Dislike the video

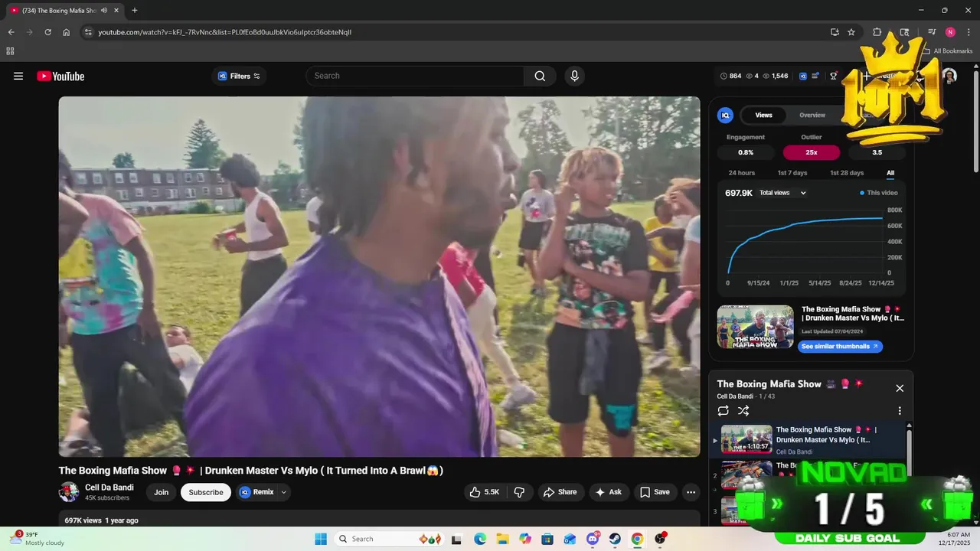(x=519, y=492)
